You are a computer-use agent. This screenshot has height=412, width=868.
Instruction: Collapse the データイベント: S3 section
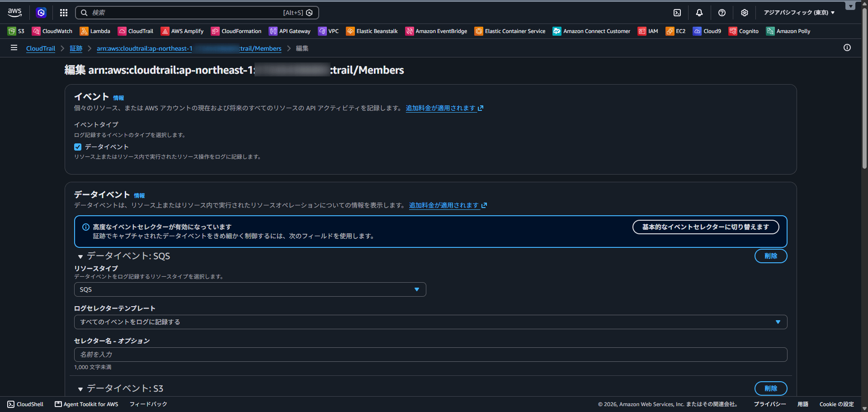tap(80, 389)
